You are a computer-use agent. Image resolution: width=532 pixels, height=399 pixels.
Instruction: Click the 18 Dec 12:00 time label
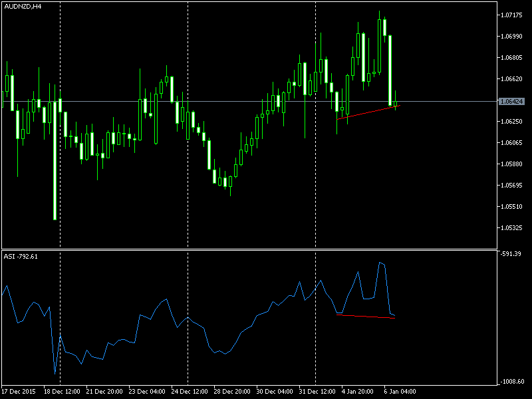coord(62,392)
